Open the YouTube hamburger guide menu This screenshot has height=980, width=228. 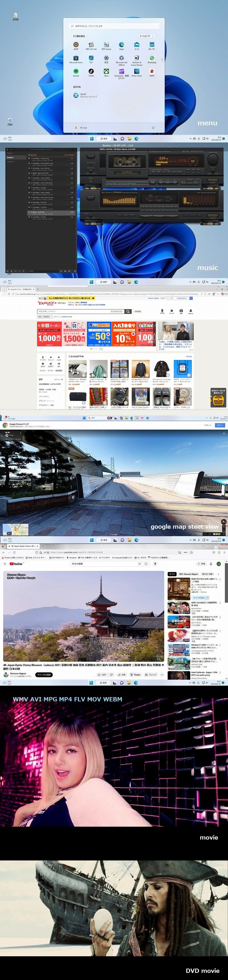(x=5, y=564)
